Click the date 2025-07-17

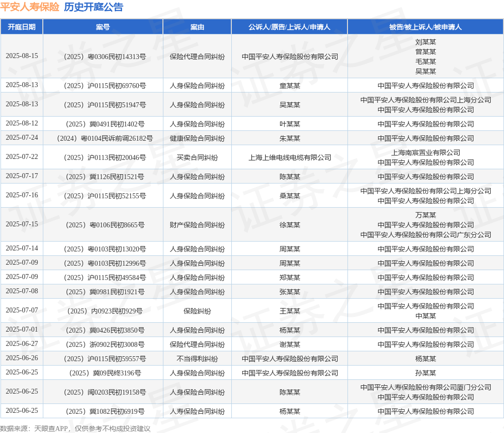tap(22, 176)
